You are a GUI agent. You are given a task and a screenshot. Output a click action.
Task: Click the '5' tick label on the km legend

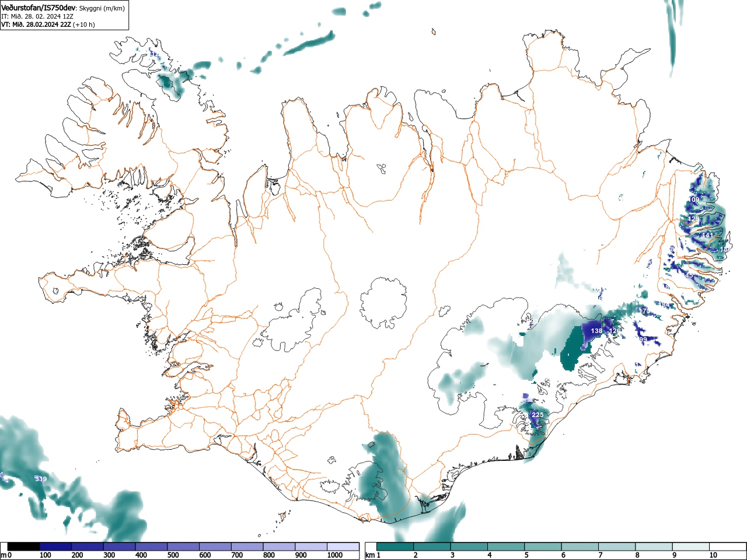pyautogui.click(x=526, y=555)
